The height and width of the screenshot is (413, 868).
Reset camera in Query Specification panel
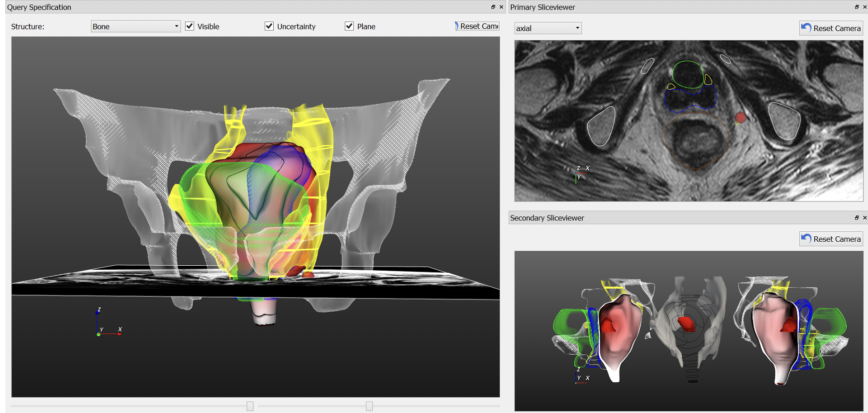[477, 26]
